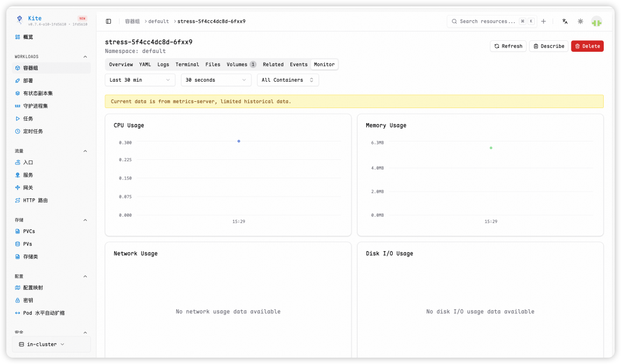This screenshot has width=621, height=364.
Task: Open 守护进程集 daemonsets icon
Action: click(x=17, y=106)
